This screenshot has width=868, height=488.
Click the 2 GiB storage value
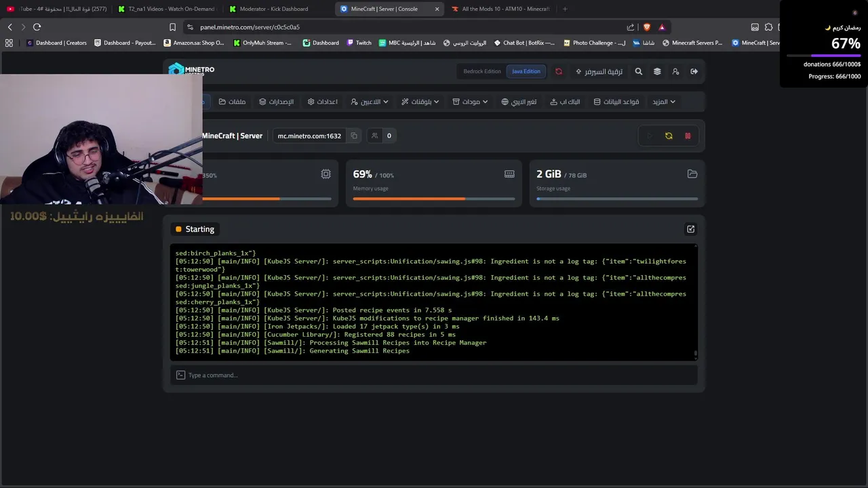click(549, 174)
